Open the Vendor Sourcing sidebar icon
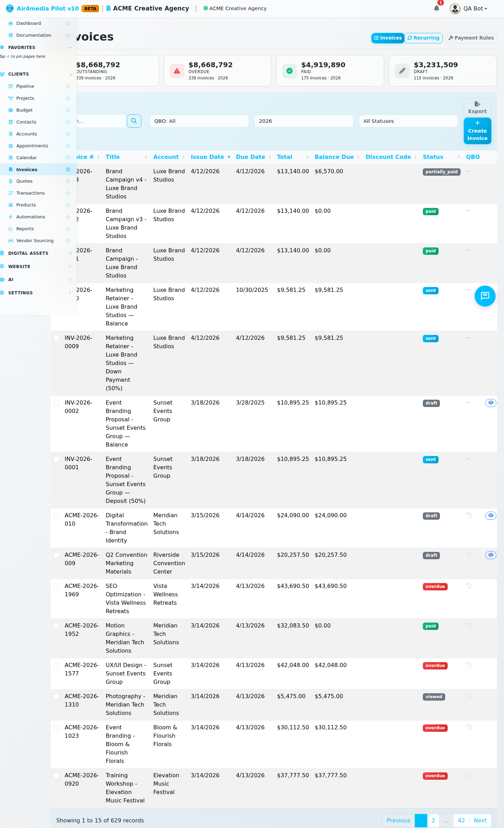504x828 pixels. click(x=11, y=241)
